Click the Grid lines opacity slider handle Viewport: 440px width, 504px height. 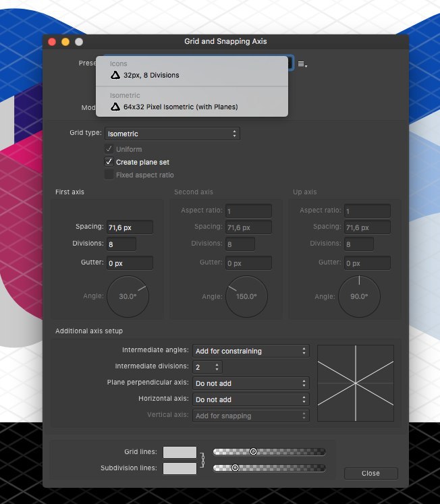[253, 451]
